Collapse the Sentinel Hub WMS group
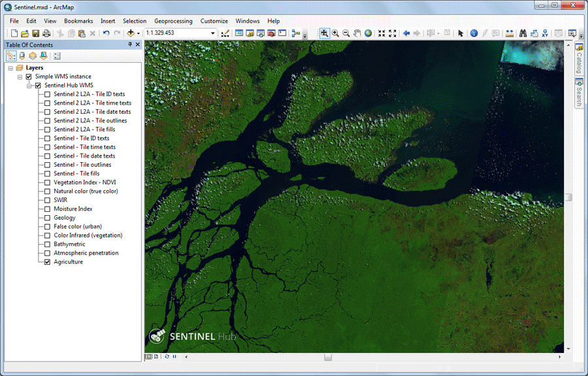The width and height of the screenshot is (588, 376). click(29, 86)
